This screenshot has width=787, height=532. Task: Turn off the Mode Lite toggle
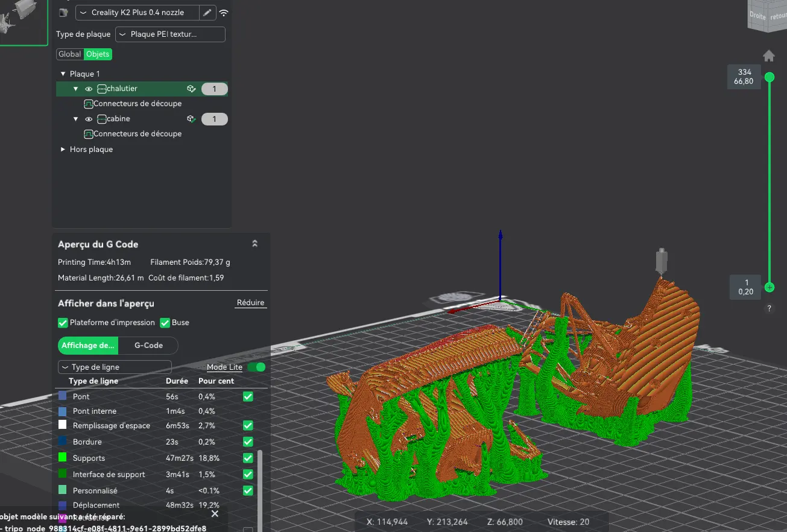point(256,367)
